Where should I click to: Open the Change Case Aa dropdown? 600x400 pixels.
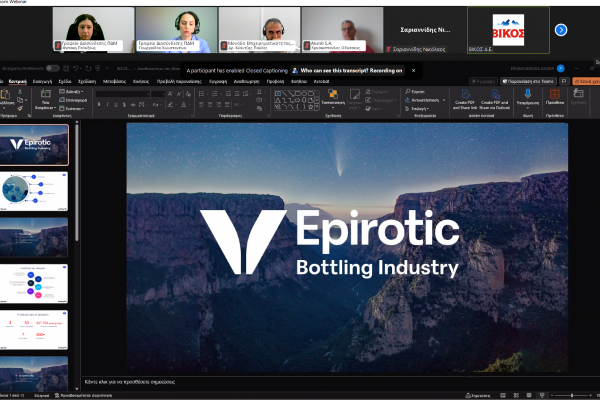[155, 104]
